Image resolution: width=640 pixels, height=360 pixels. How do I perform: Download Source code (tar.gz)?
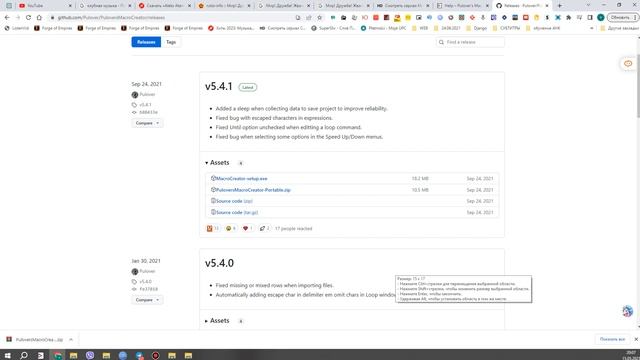pos(237,213)
